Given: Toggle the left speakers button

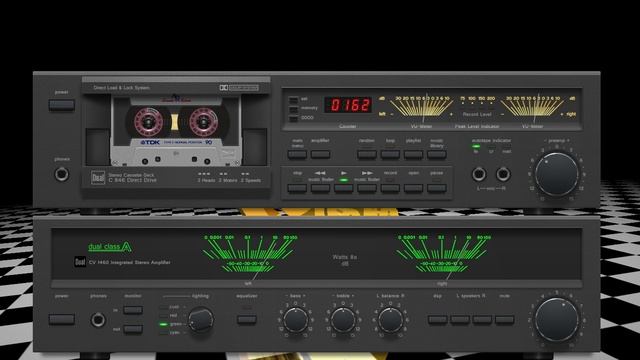Looking at the screenshot, I should (x=460, y=320).
